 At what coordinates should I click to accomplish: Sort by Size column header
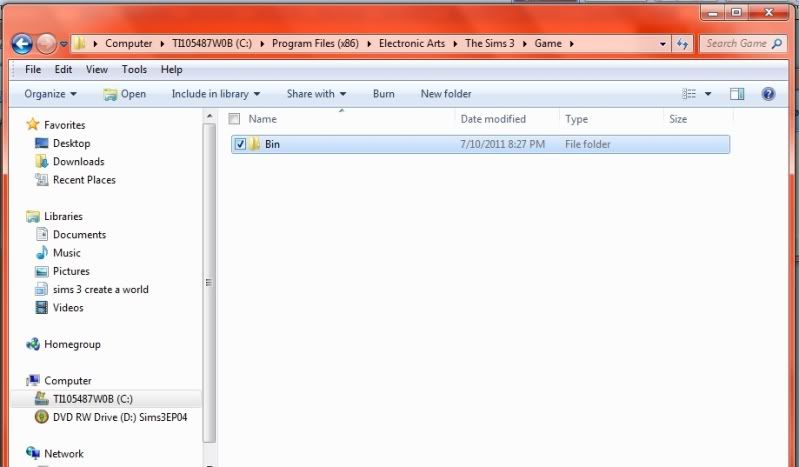(x=678, y=119)
